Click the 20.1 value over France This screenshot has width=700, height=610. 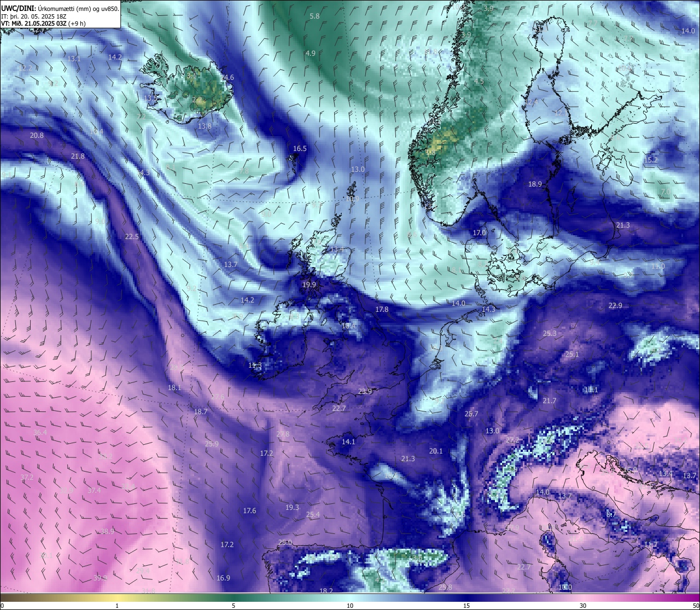[x=436, y=451]
